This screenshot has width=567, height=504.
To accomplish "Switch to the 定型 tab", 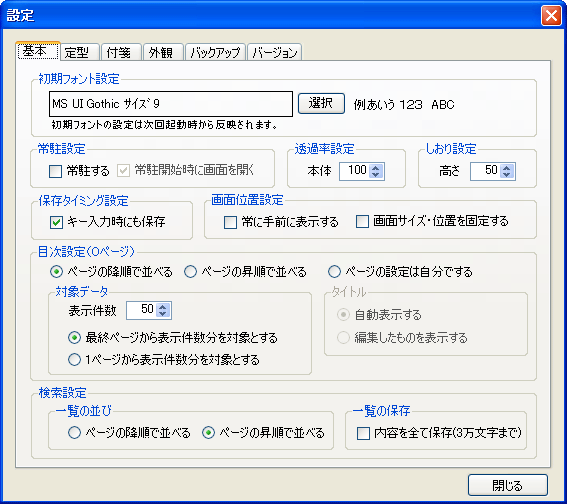I will coord(79,52).
